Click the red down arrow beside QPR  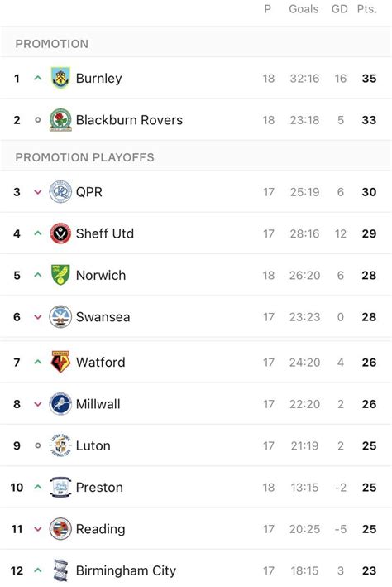(37, 192)
